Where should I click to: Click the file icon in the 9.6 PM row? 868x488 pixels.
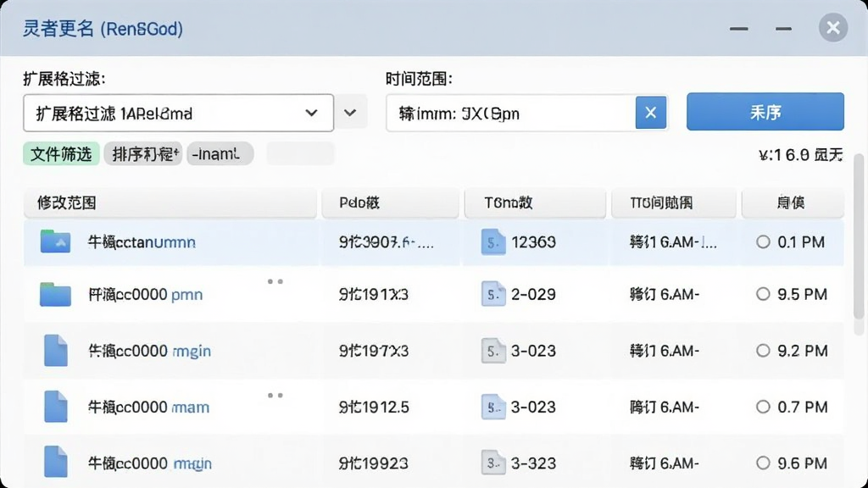pos(55,462)
